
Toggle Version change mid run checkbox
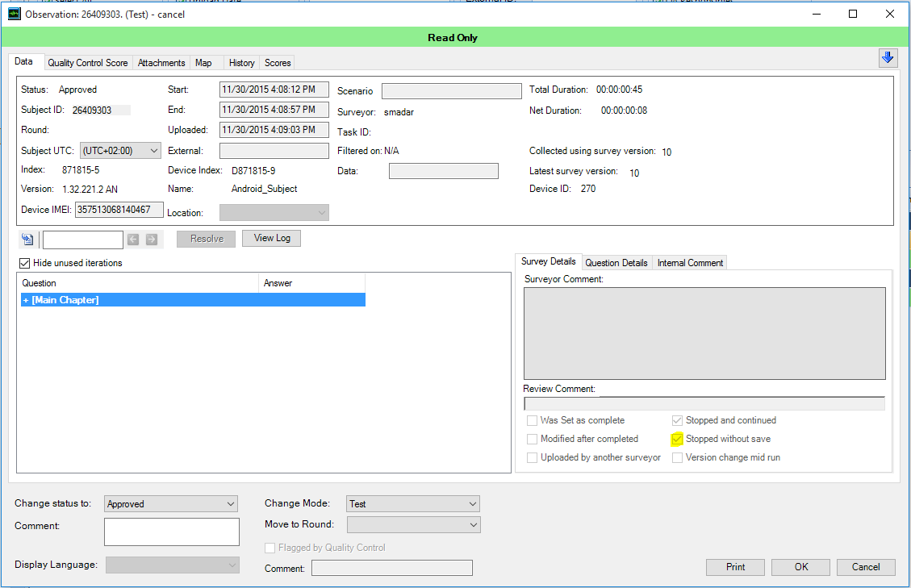click(677, 458)
